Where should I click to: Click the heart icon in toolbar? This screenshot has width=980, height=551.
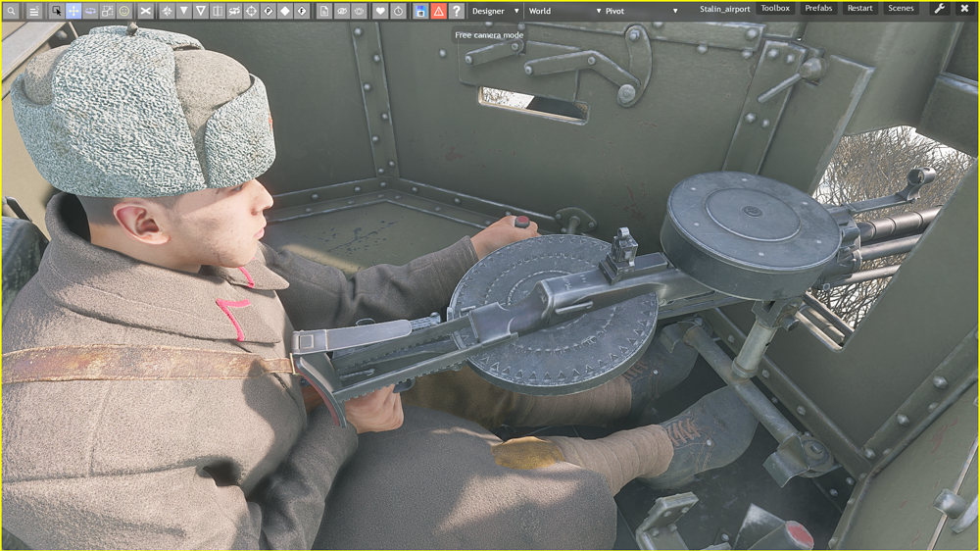380,11
